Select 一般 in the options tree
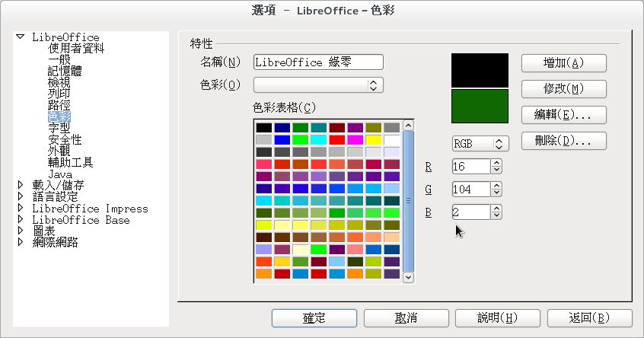Image resolution: width=644 pixels, height=338 pixels. [x=59, y=59]
